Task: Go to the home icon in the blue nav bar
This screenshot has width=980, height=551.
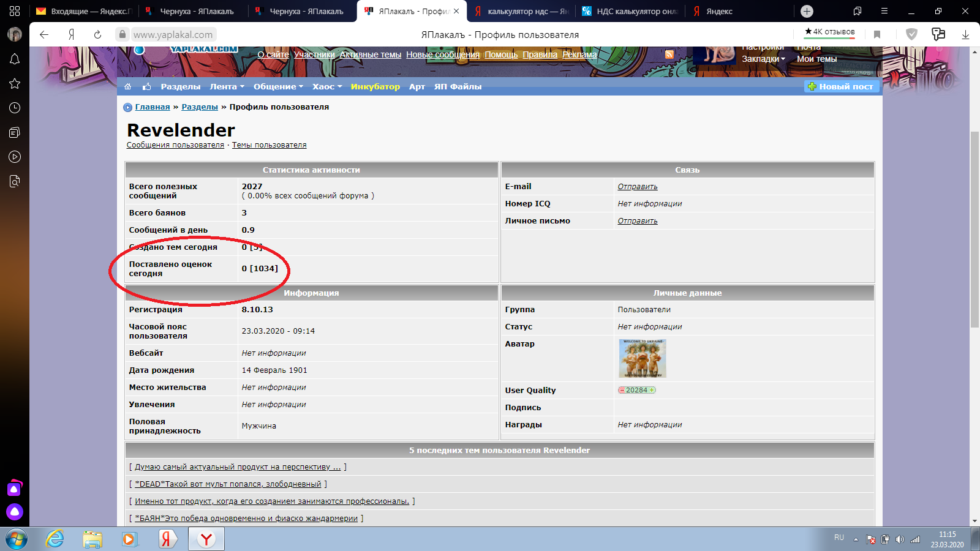Action: 128,86
